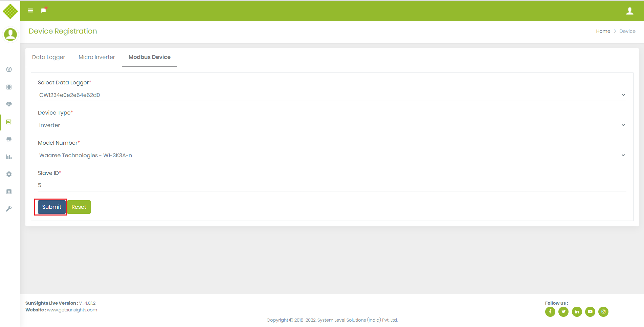This screenshot has width=644, height=327.
Task: Open the hamburger menu in top bar
Action: coord(30,11)
